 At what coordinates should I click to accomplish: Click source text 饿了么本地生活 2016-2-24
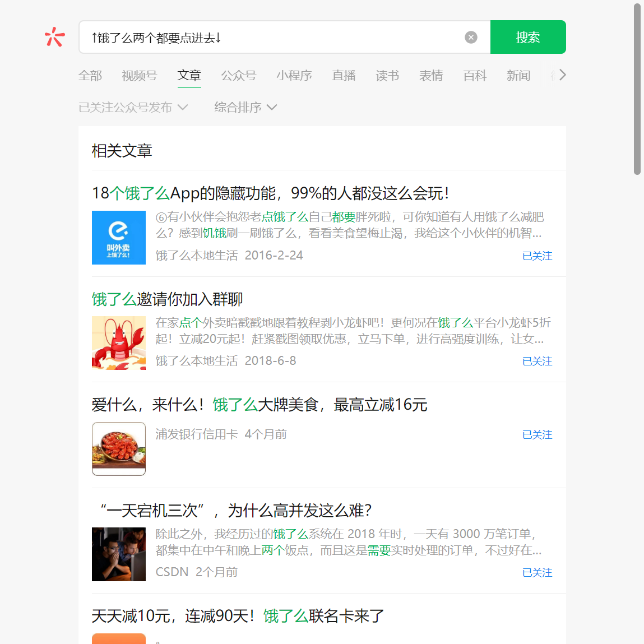tap(229, 256)
